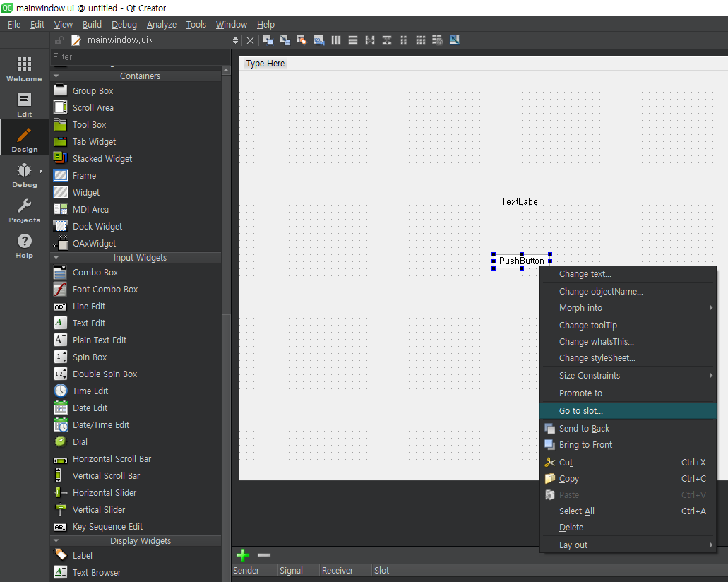
Task: Open the Tools menu
Action: 196,25
